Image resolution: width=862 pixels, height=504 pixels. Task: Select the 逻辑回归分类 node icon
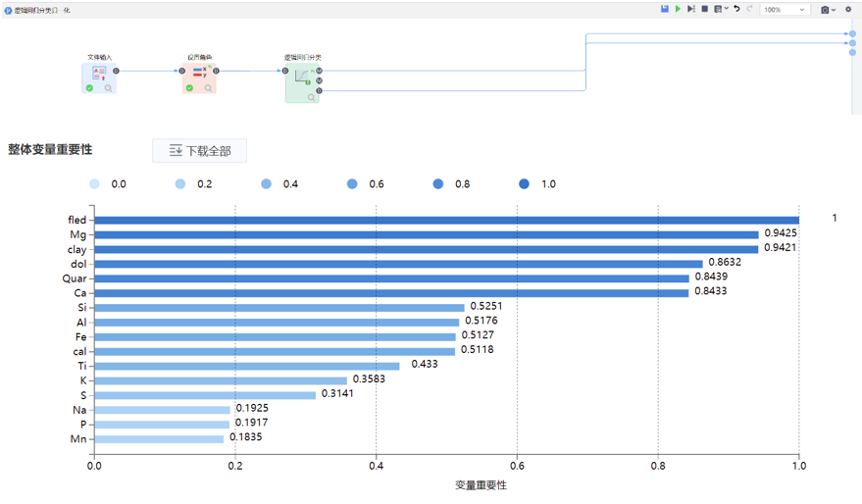(301, 77)
